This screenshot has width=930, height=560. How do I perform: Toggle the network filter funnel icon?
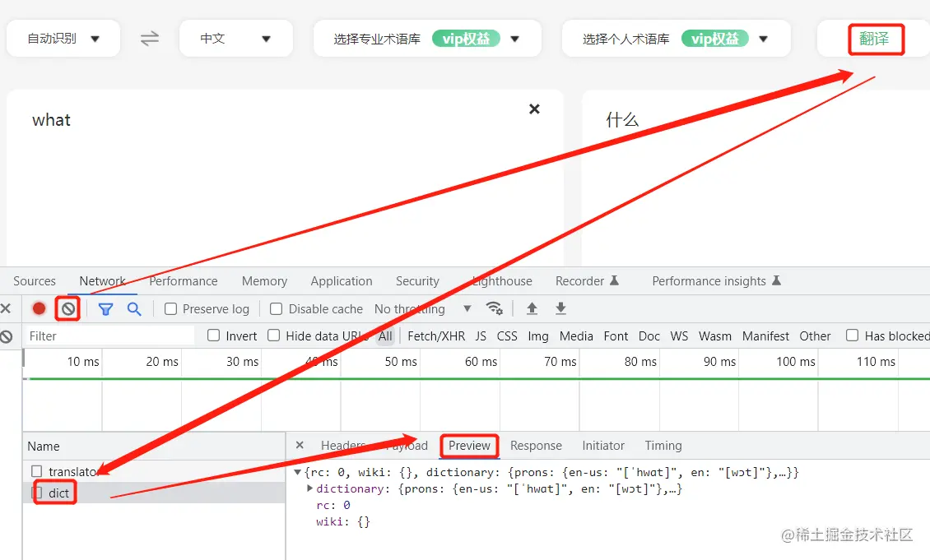click(x=105, y=308)
